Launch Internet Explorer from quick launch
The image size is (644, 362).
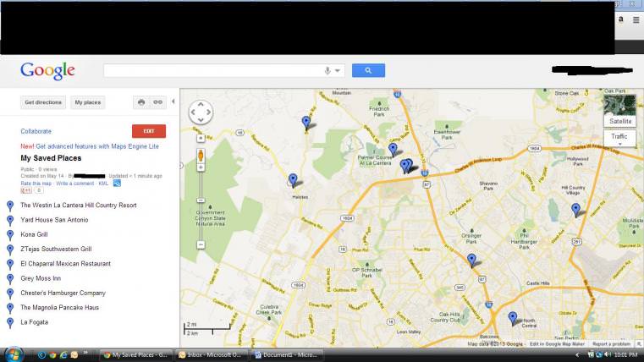pos(63,355)
